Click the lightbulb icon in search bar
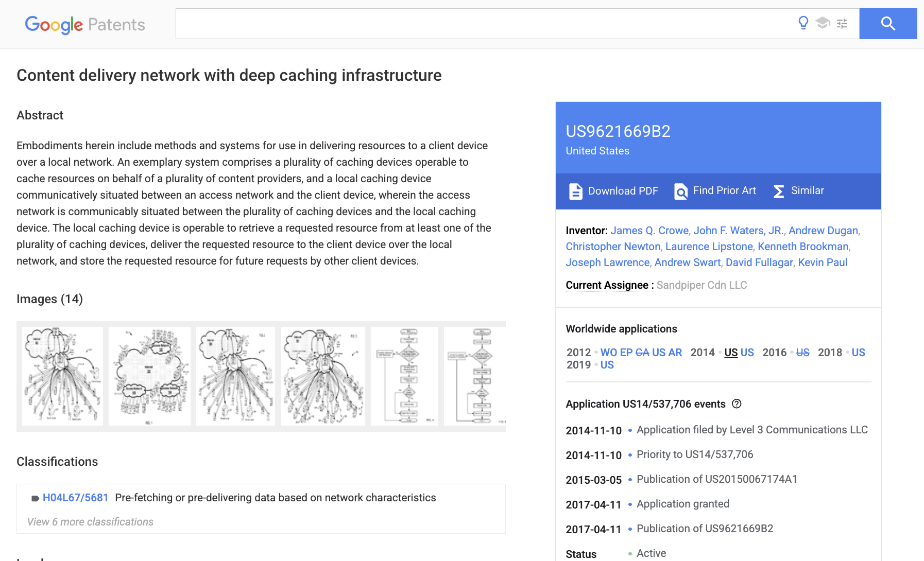 pos(803,23)
